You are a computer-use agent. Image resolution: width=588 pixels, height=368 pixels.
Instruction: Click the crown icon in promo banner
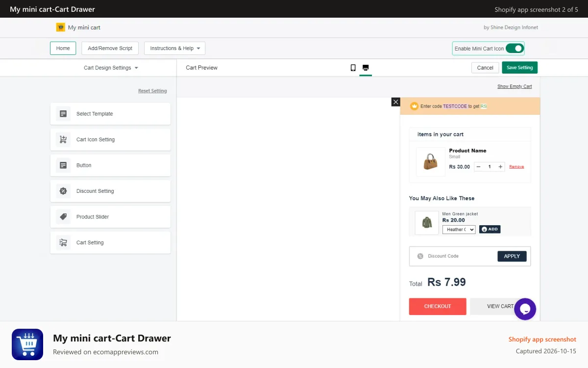click(414, 106)
